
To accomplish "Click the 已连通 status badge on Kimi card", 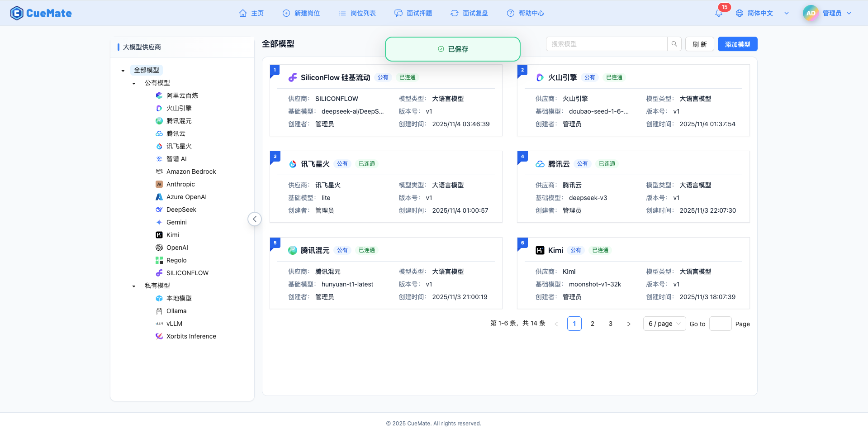I will [x=600, y=250].
